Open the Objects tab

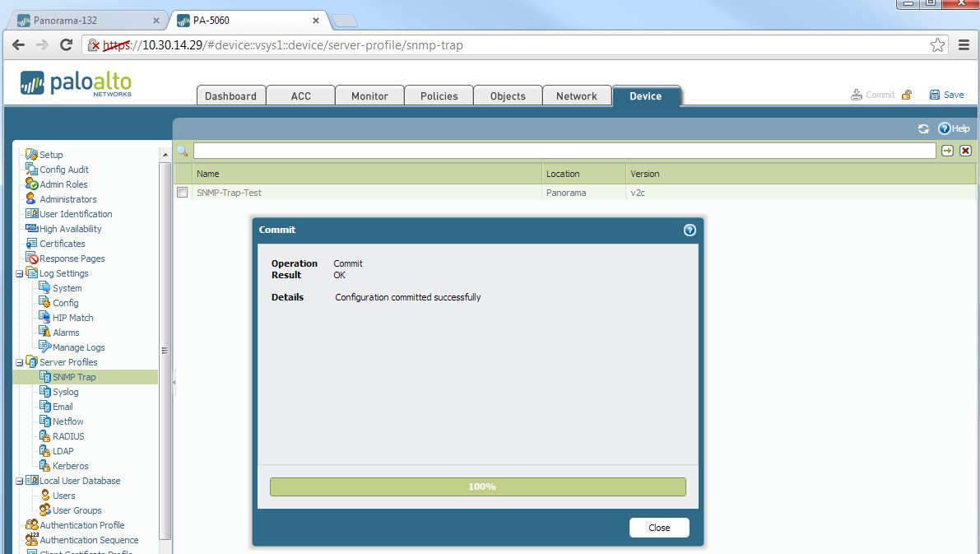point(508,95)
